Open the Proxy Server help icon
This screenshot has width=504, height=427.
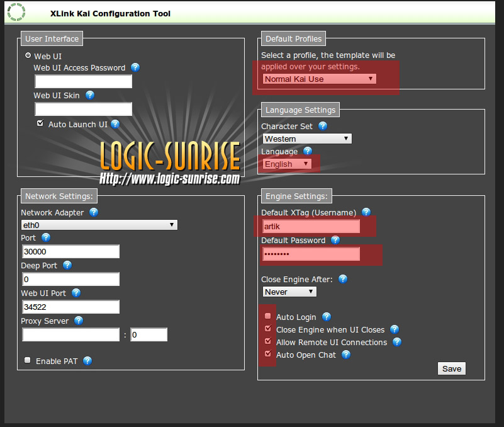point(79,321)
